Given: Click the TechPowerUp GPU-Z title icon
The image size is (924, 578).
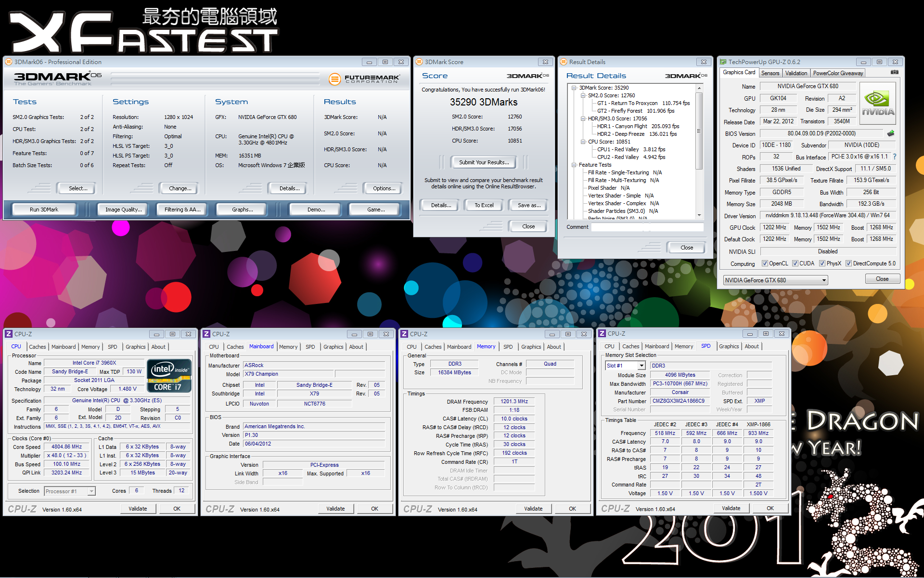Looking at the screenshot, I should [723, 62].
